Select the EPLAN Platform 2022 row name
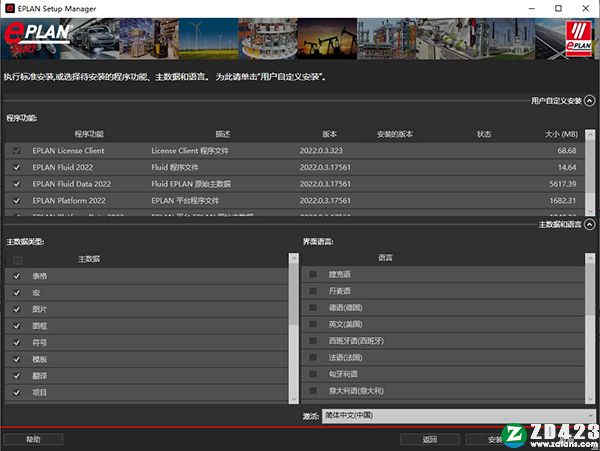Image resolution: width=600 pixels, height=451 pixels. point(69,201)
